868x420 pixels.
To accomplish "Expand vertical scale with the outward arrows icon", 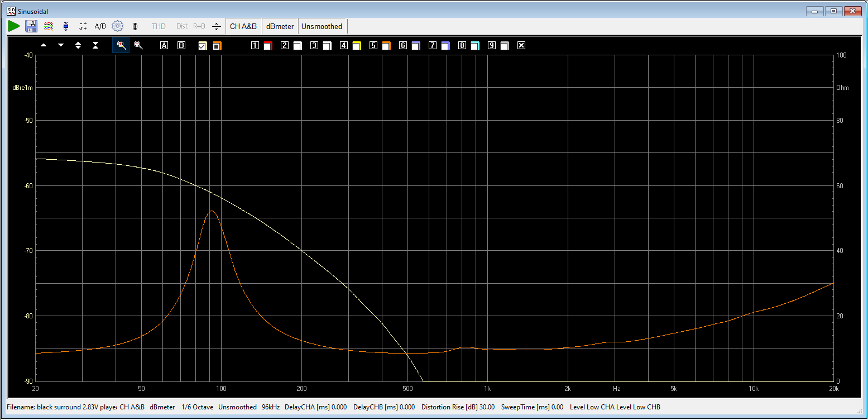I will point(78,45).
